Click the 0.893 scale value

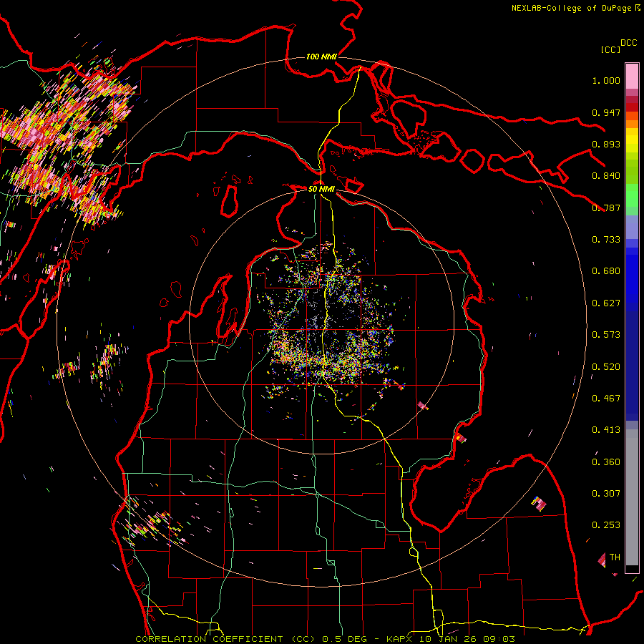coord(606,144)
